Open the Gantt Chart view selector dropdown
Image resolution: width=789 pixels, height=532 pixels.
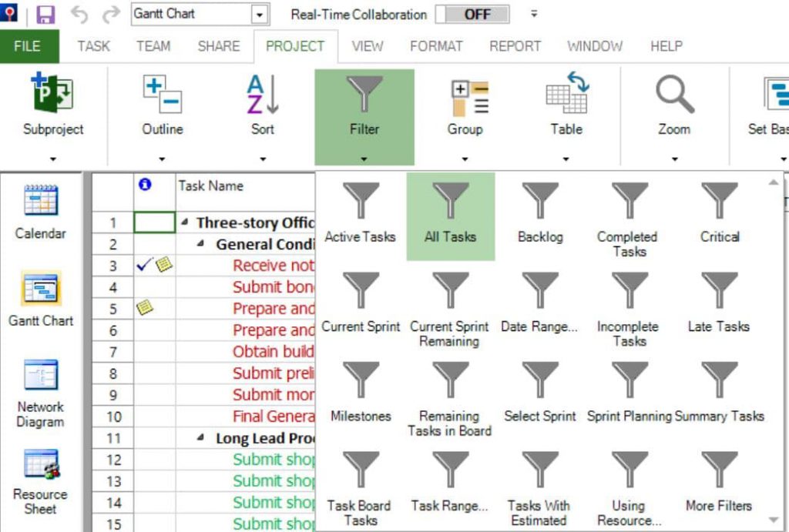point(258,14)
